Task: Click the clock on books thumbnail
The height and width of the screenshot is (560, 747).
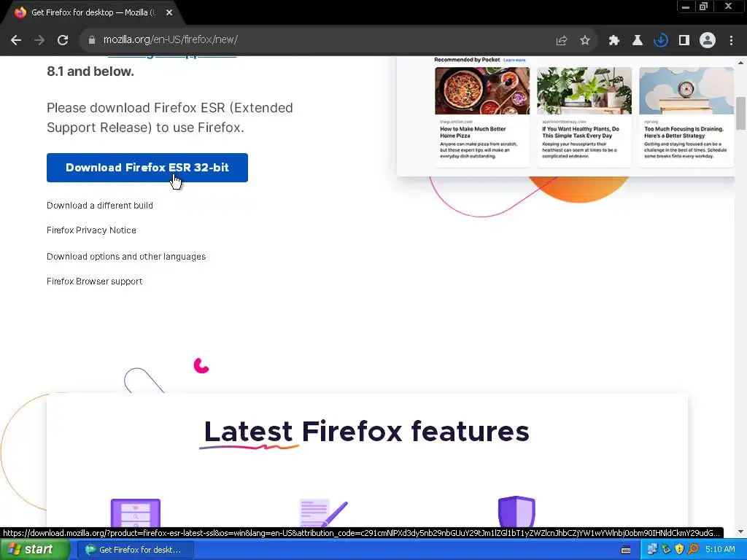Action: point(686,90)
